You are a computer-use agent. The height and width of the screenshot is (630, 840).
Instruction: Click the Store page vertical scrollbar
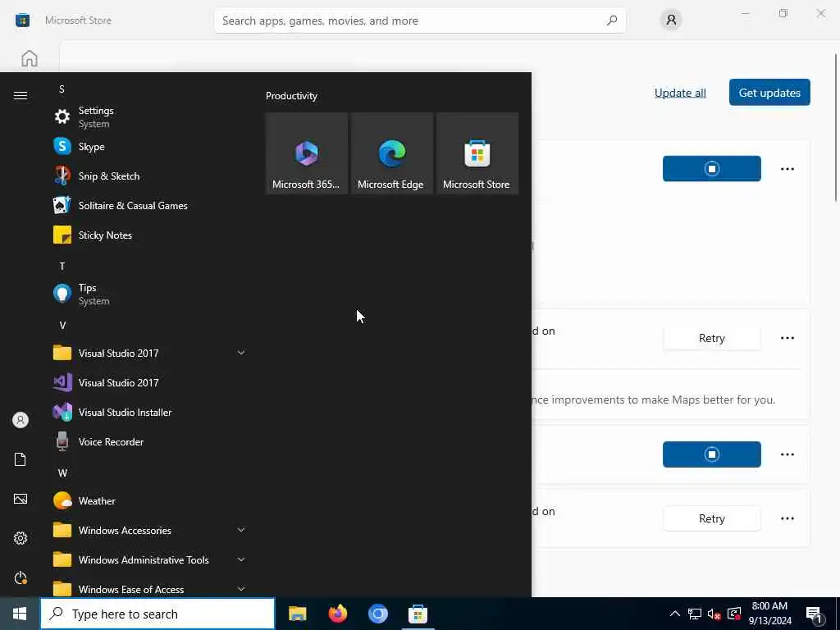pos(836,127)
